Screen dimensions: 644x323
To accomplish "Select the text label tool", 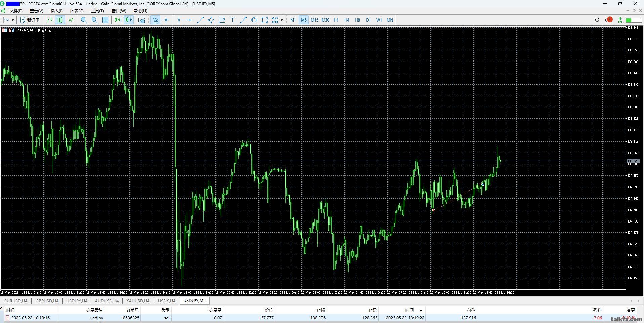I will (232, 20).
